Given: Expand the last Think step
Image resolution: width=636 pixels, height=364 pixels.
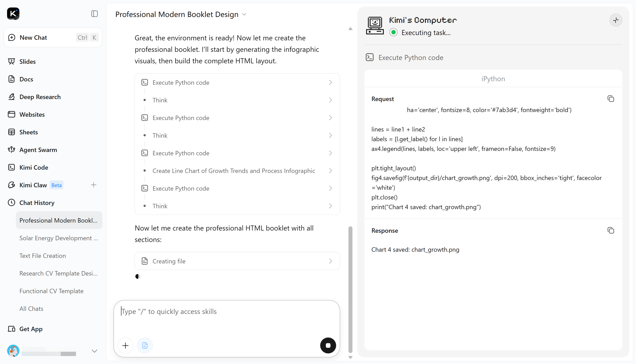Looking at the screenshot, I should pos(237,206).
